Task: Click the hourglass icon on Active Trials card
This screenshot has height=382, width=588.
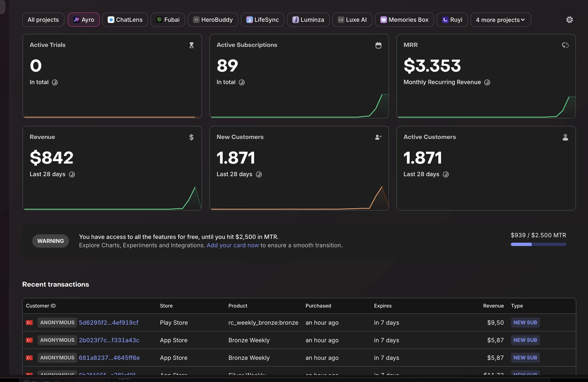Action: pyautogui.click(x=191, y=45)
